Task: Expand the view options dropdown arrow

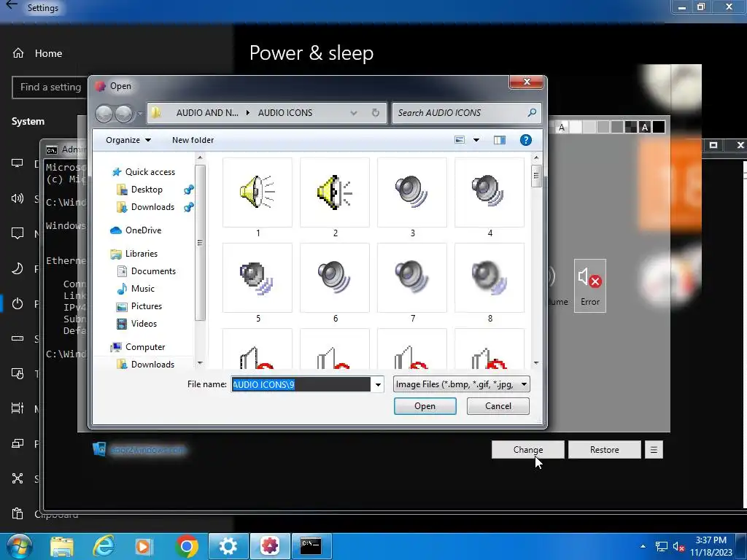Action: click(x=476, y=140)
